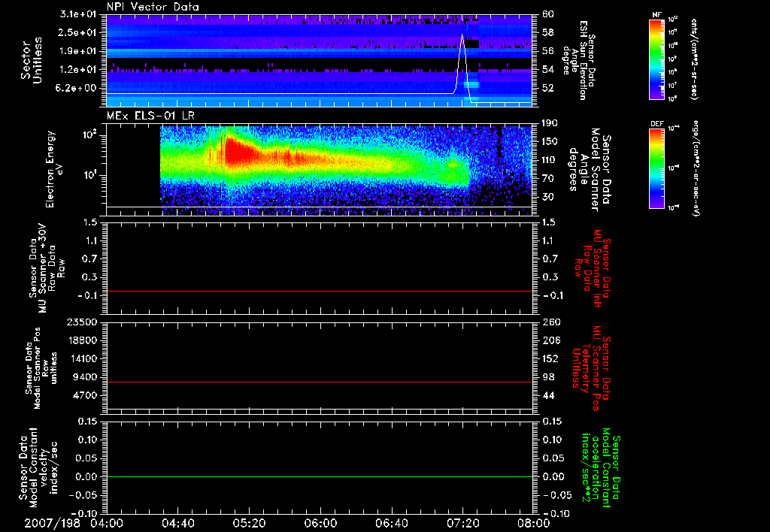Select the DEF energy flux color bar
The image size is (770, 532).
point(657,168)
